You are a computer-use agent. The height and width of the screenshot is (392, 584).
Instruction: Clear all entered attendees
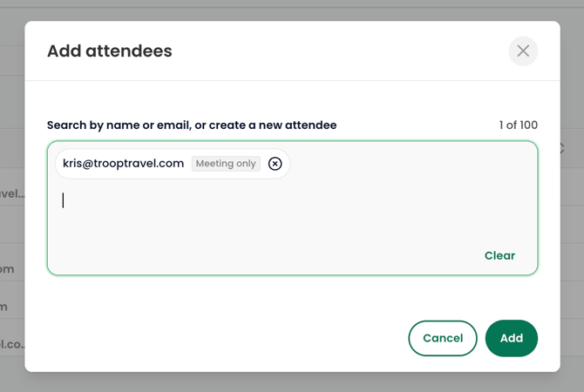(x=499, y=255)
